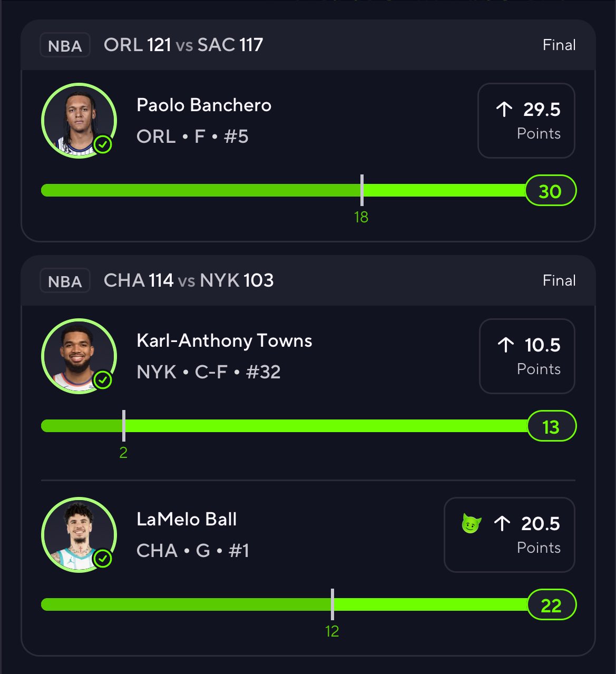The width and height of the screenshot is (616, 674).
Task: Click the final score bubble showing 22
Action: [x=551, y=605]
